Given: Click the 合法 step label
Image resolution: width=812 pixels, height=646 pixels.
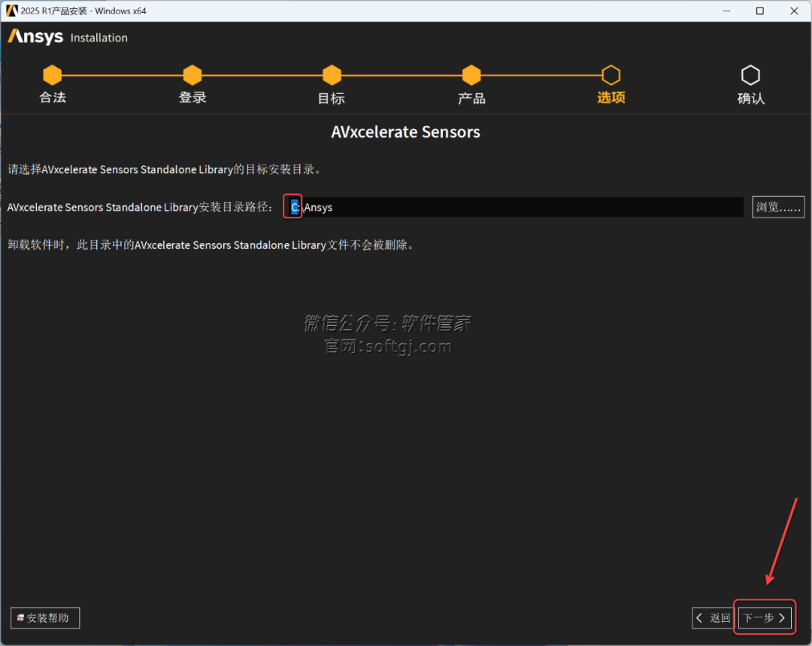Looking at the screenshot, I should click(53, 98).
